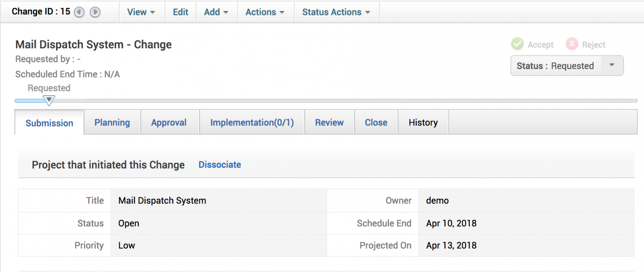Open the Implementation(0/1) tab

point(252,123)
